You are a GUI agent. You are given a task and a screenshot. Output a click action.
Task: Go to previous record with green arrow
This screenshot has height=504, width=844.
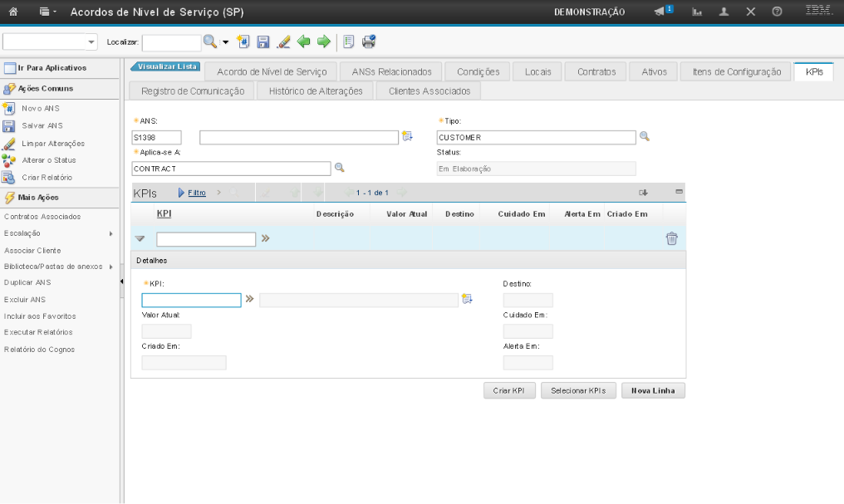pos(304,42)
